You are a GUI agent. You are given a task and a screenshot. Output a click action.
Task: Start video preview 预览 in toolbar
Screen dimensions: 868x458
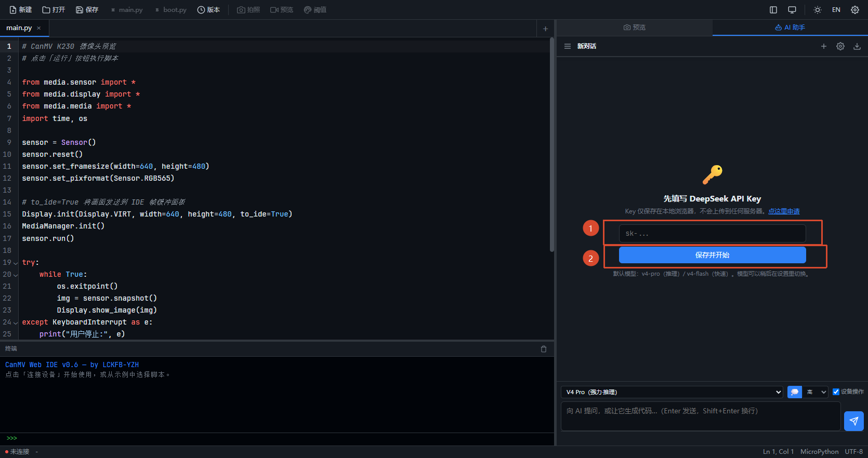tap(282, 10)
